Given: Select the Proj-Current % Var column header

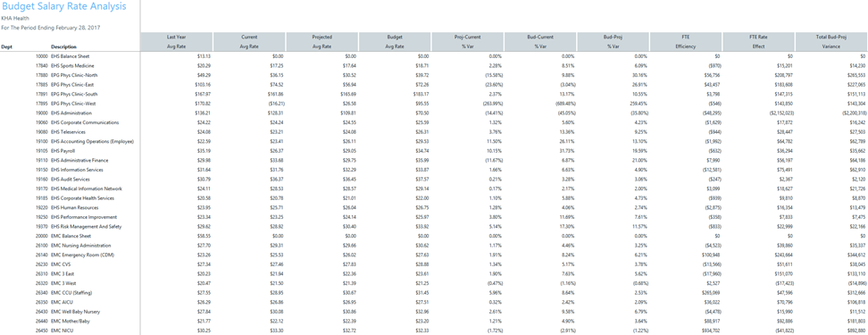Looking at the screenshot, I should [468, 41].
